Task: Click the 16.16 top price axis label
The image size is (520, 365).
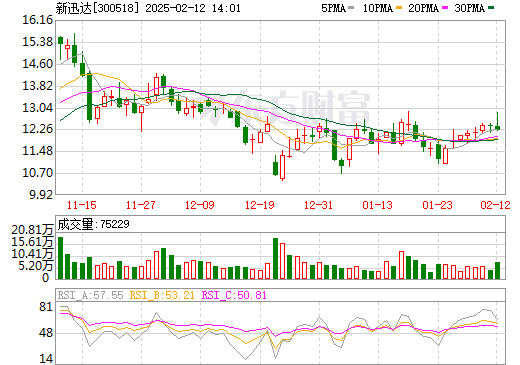Action: pyautogui.click(x=38, y=20)
